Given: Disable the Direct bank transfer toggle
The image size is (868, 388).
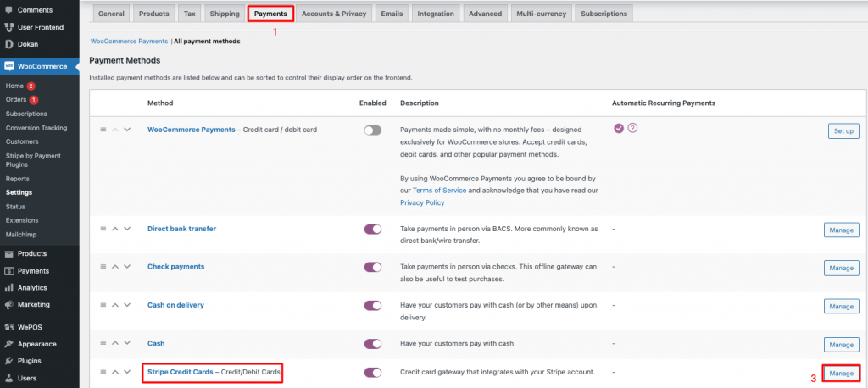Looking at the screenshot, I should (373, 229).
